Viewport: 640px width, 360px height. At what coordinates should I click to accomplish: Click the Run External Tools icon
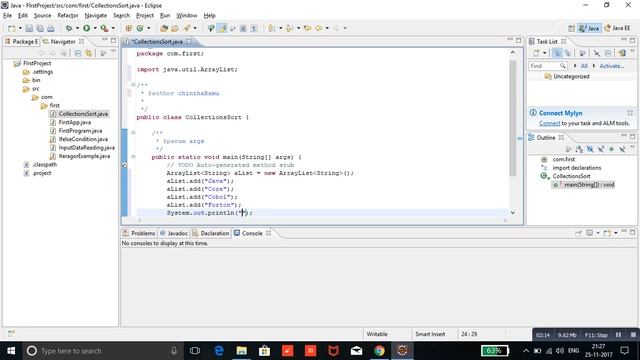[104, 28]
